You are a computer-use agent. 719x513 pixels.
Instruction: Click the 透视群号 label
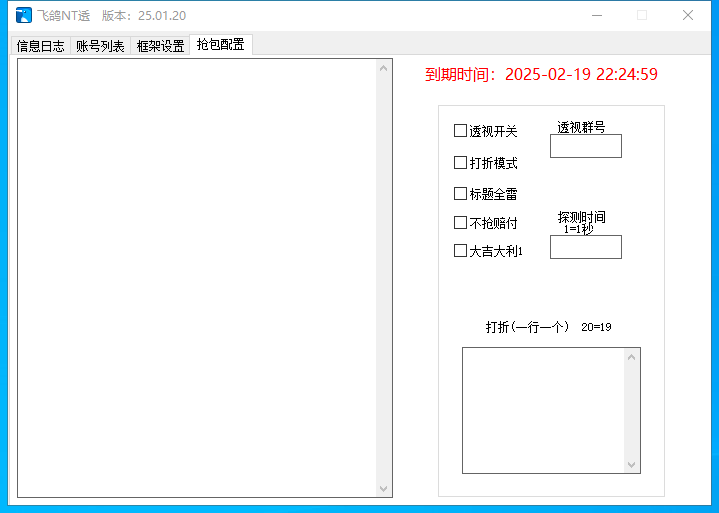581,127
